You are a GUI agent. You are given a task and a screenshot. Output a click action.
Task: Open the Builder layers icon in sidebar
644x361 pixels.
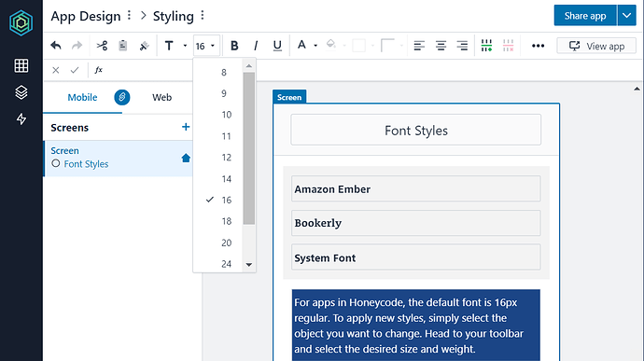click(x=21, y=92)
